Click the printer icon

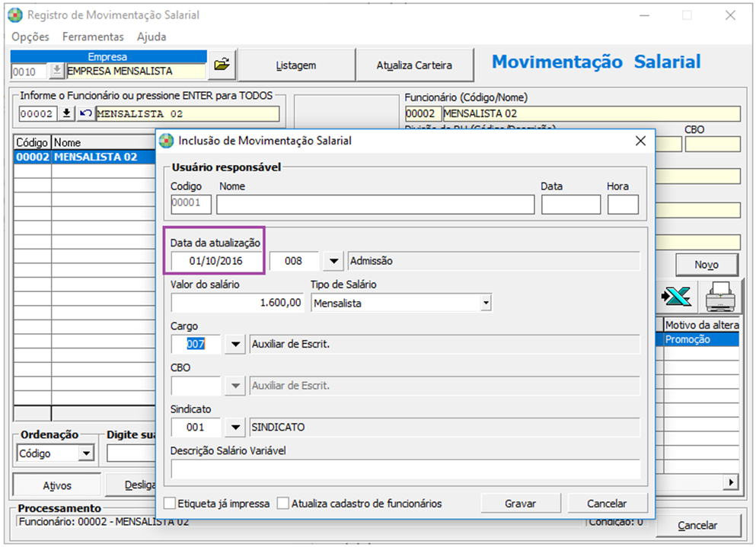pos(720,297)
